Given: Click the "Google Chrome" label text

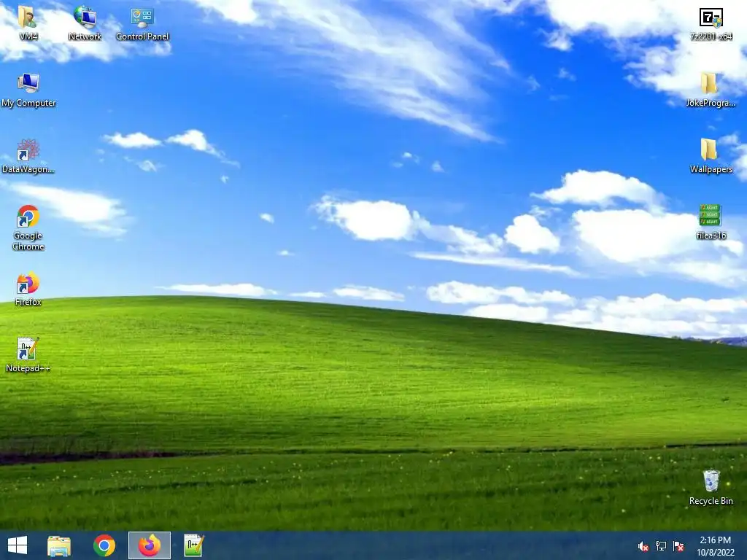Looking at the screenshot, I should click(28, 241).
